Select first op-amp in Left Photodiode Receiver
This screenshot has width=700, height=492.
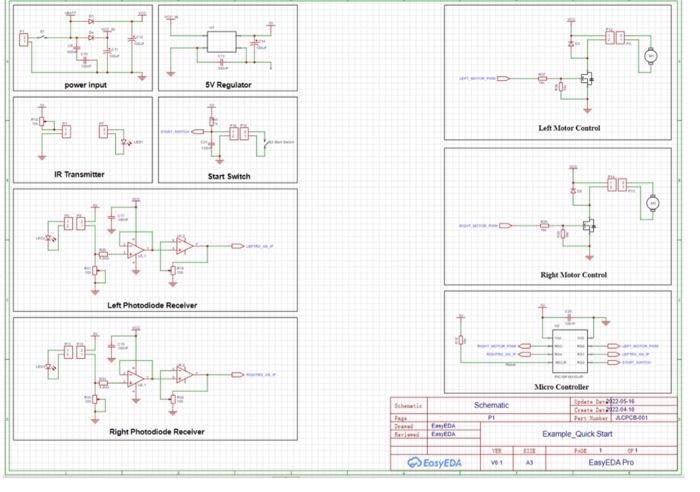(x=135, y=250)
